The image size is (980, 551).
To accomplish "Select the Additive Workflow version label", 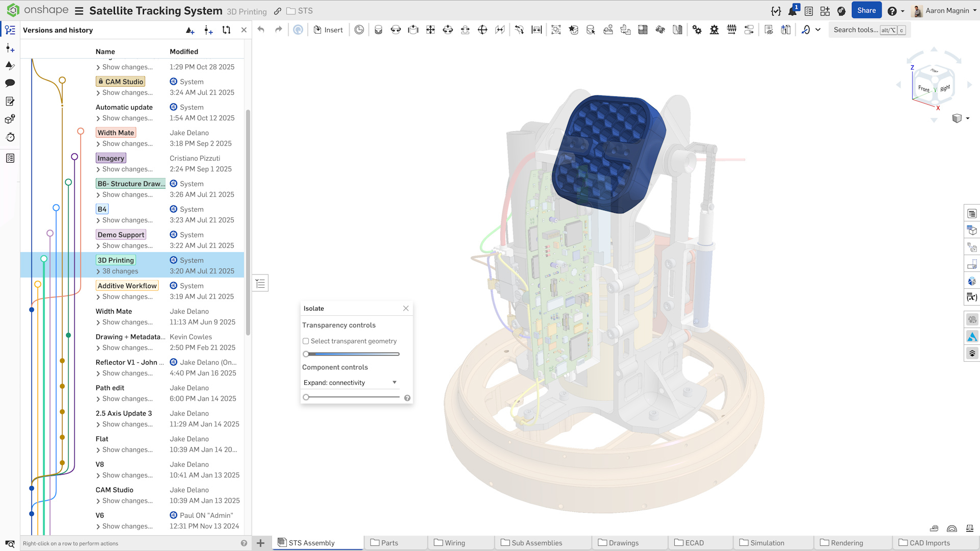I will click(x=127, y=286).
